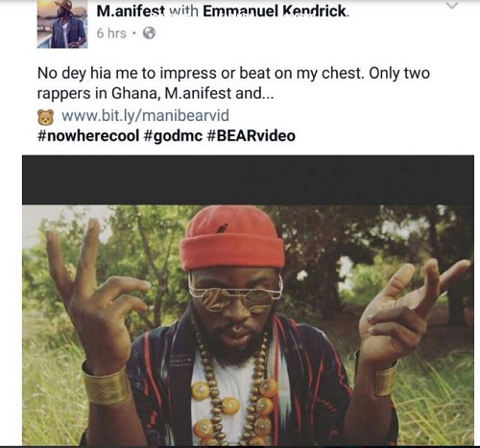Click the post caption text
This screenshot has width=480, height=448.
click(x=233, y=83)
